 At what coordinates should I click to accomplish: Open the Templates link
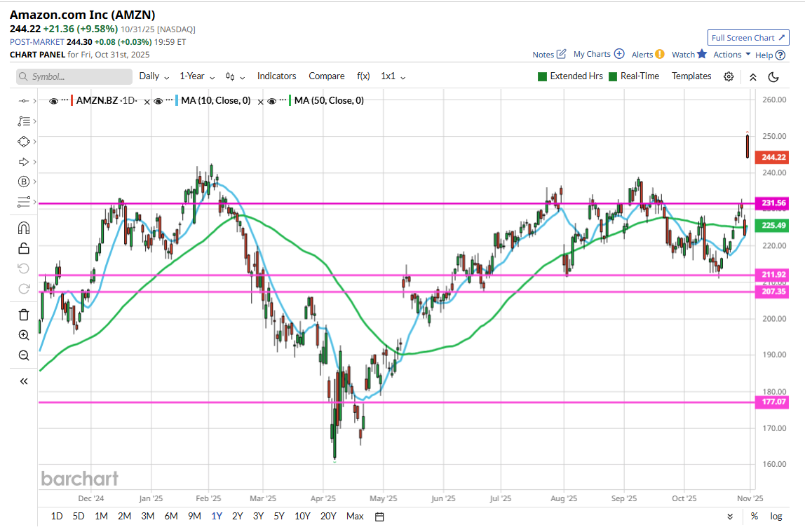[691, 76]
